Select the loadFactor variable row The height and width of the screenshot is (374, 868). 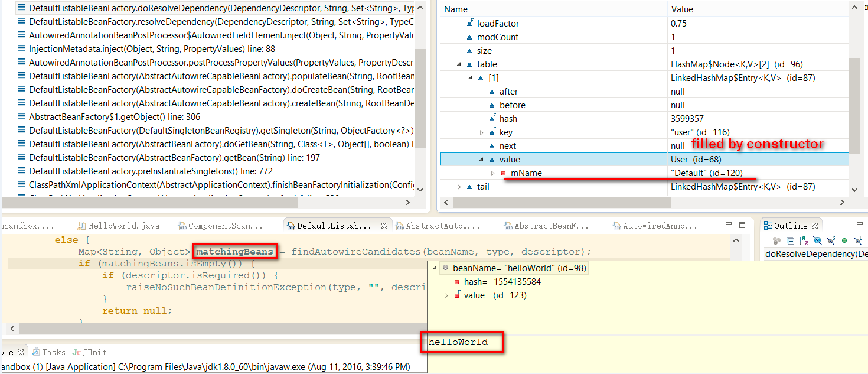[x=644, y=23]
